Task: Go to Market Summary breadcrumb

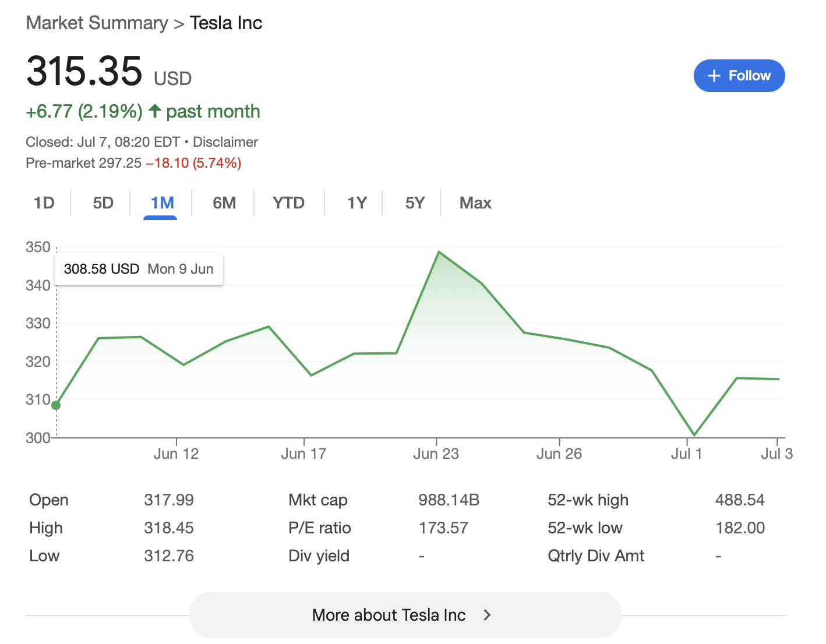Action: (97, 23)
